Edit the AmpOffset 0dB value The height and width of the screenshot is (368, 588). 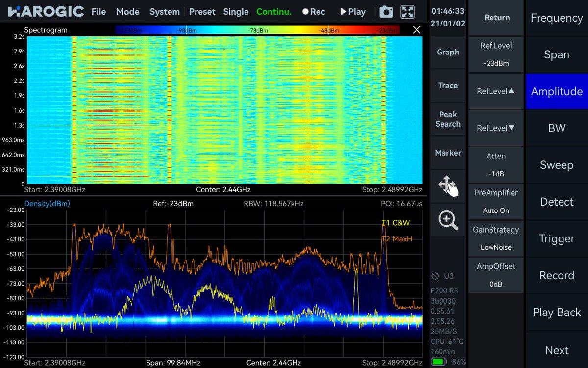coord(496,275)
